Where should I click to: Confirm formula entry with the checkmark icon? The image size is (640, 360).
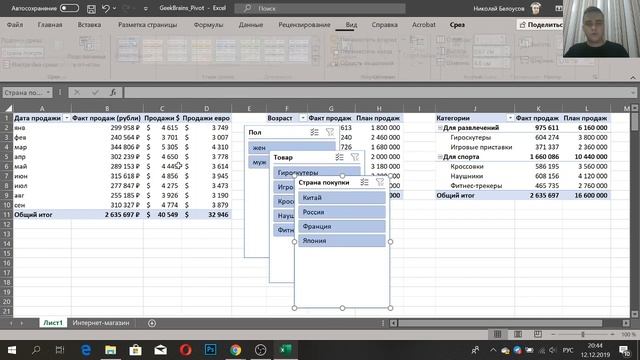95,93
